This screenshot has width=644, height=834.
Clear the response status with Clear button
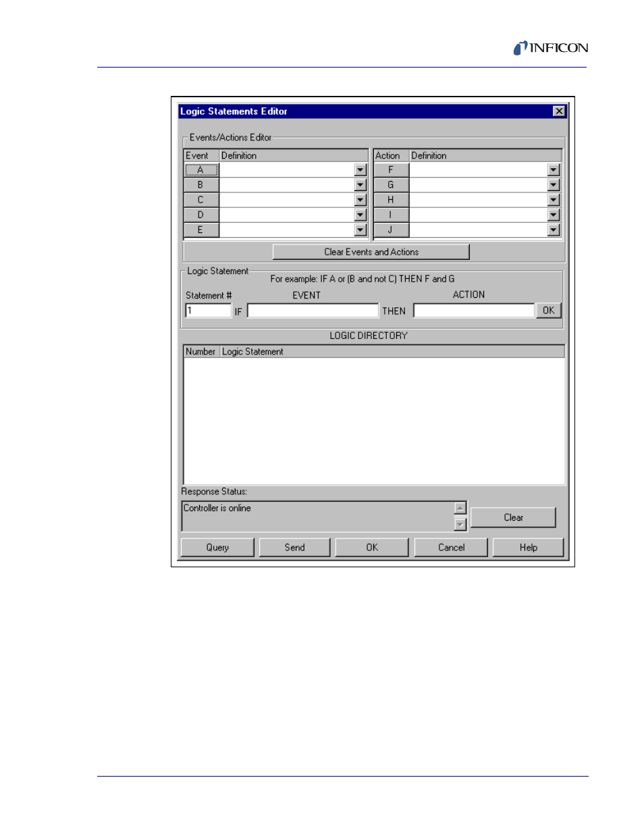click(x=513, y=518)
